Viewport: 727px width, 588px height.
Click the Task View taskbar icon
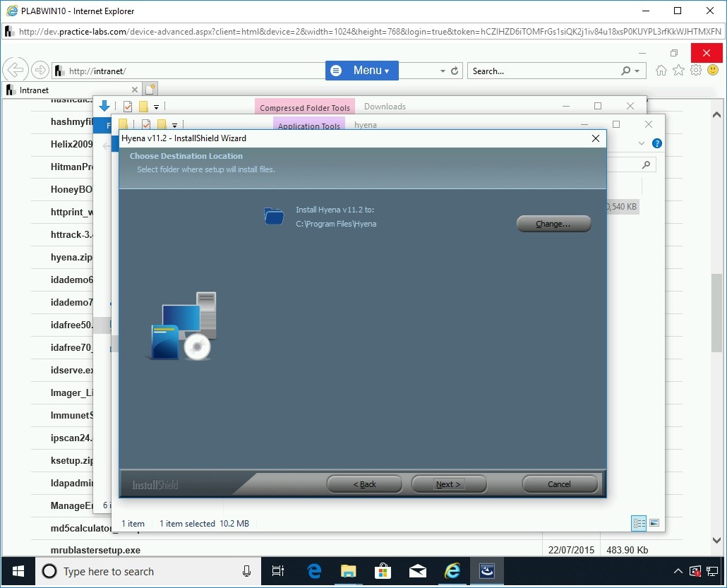pos(278,571)
